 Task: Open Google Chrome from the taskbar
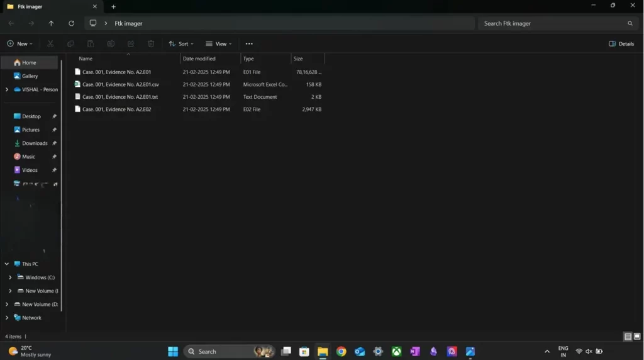[x=341, y=352]
